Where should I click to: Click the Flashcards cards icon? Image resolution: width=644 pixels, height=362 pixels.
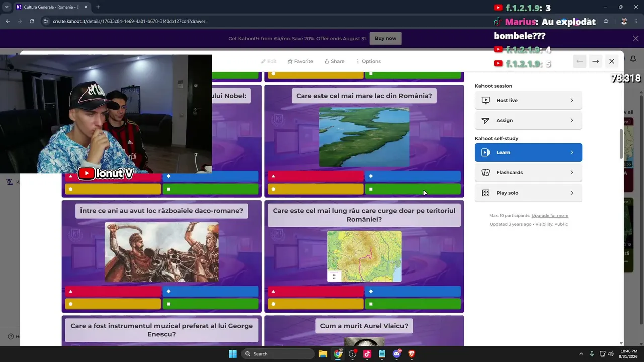pyautogui.click(x=486, y=172)
